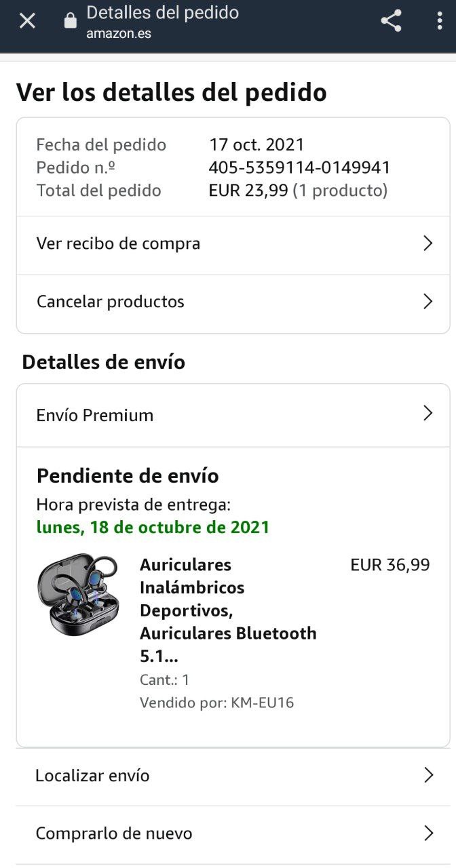Open Ver recibo de compra
Screen dimensions: 456x868
233,245
